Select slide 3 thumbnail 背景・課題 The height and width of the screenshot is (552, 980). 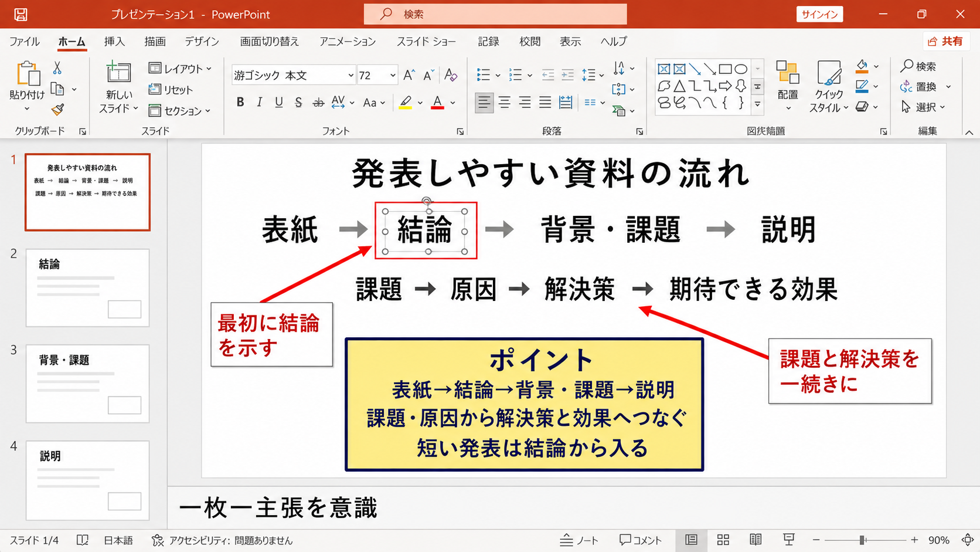click(87, 384)
